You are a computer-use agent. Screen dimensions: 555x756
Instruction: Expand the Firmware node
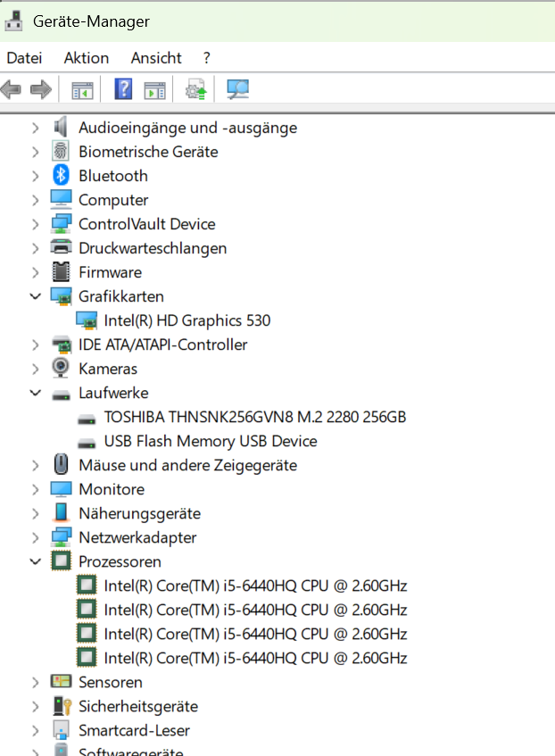pyautogui.click(x=35, y=272)
